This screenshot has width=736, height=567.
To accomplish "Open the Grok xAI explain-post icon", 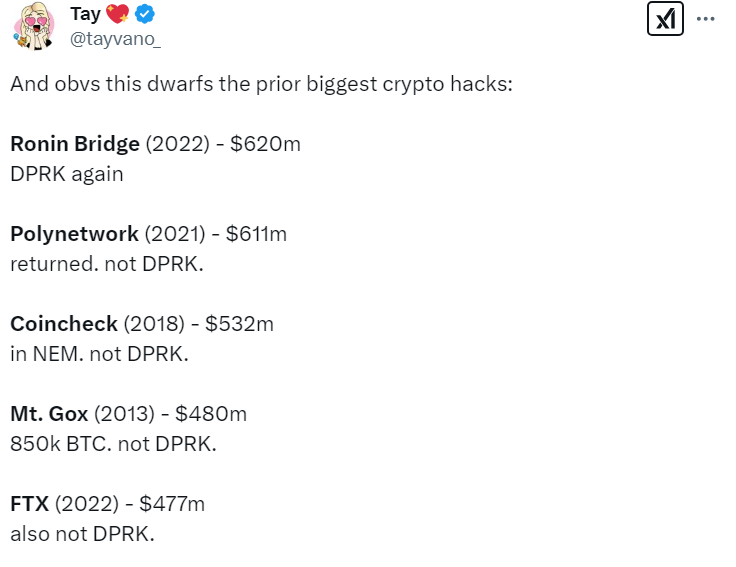I will coord(665,19).
